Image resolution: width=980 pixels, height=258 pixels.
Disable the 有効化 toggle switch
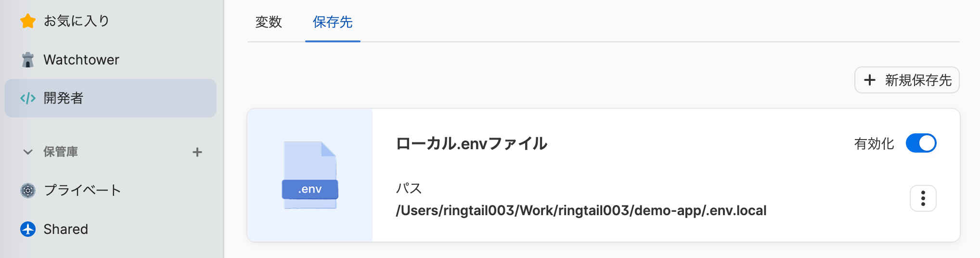(x=921, y=143)
